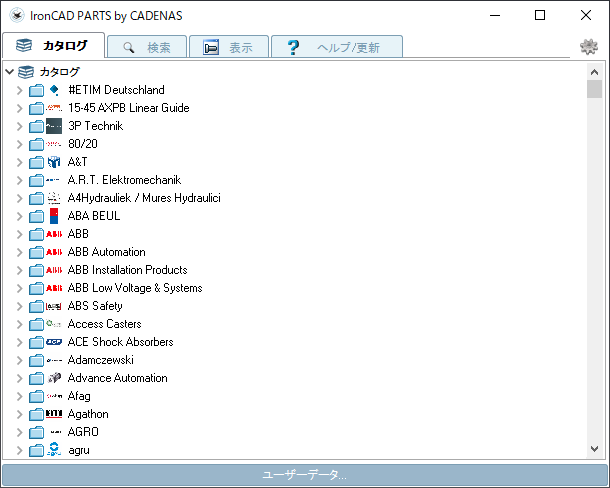Click the ACE Shock Absorbers logo icon
Viewport: 610px width, 488px height.
(x=54, y=342)
